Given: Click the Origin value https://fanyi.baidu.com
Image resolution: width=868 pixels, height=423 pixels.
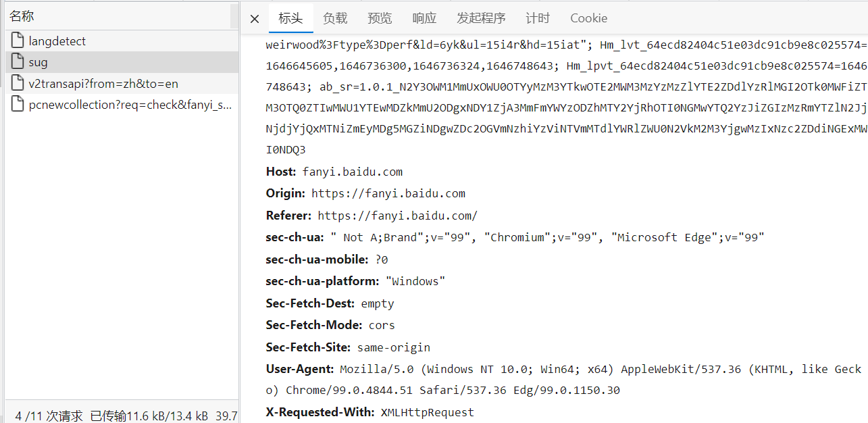Looking at the screenshot, I should [x=388, y=193].
